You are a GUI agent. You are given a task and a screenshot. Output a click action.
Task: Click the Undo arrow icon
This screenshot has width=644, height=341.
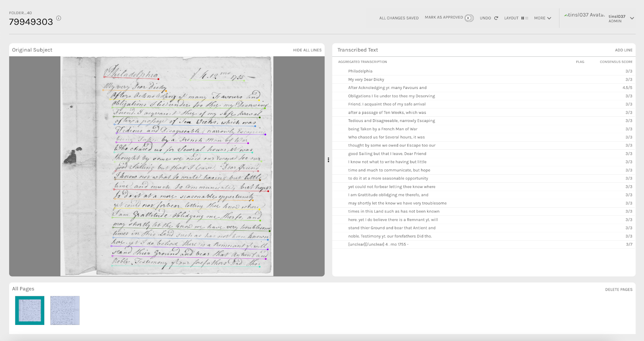point(496,18)
